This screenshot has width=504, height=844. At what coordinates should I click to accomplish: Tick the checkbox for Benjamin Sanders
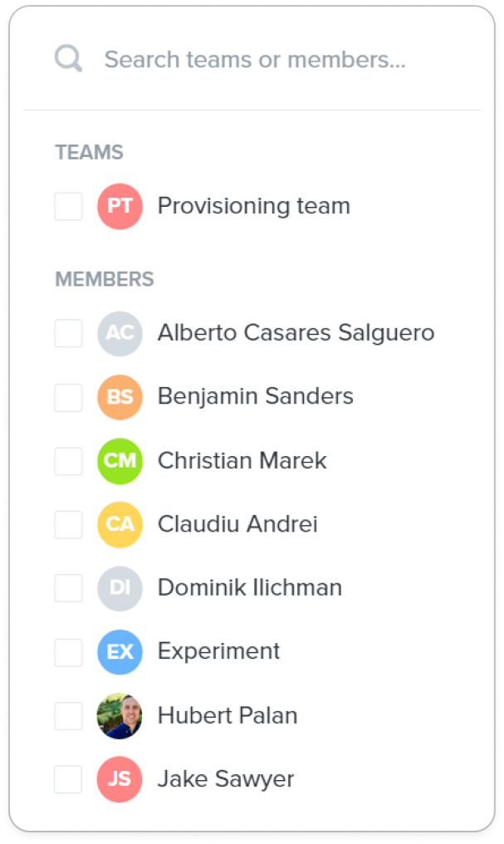click(x=68, y=397)
